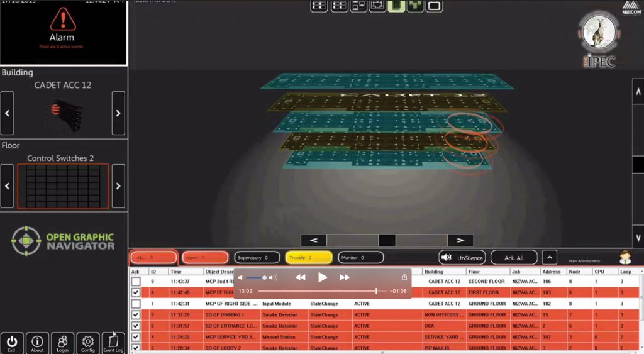Viewport: 644px width, 354px height.
Task: Click the Alarm warning triangle icon
Action: 62,19
